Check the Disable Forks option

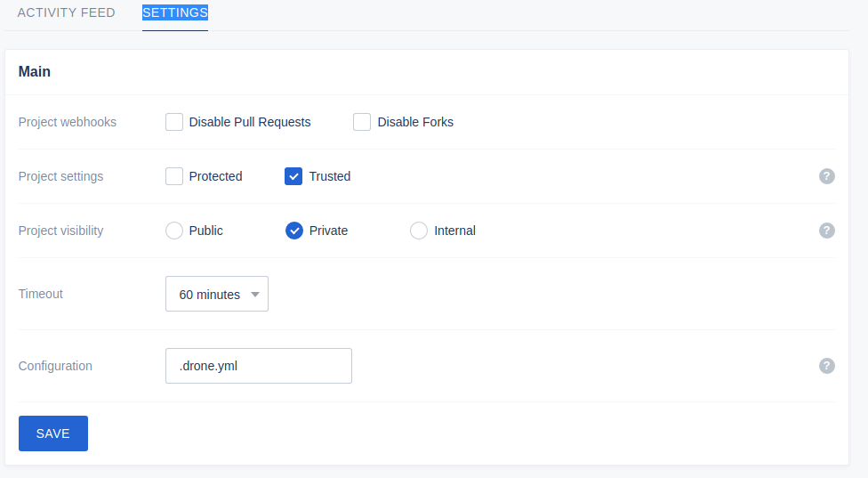click(x=362, y=122)
